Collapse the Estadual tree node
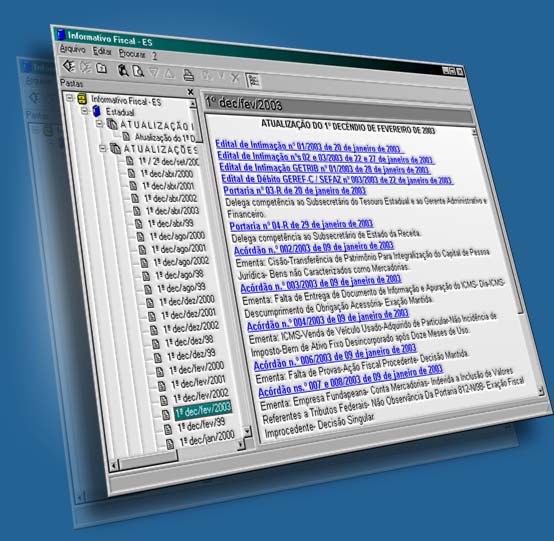 [x=84, y=110]
